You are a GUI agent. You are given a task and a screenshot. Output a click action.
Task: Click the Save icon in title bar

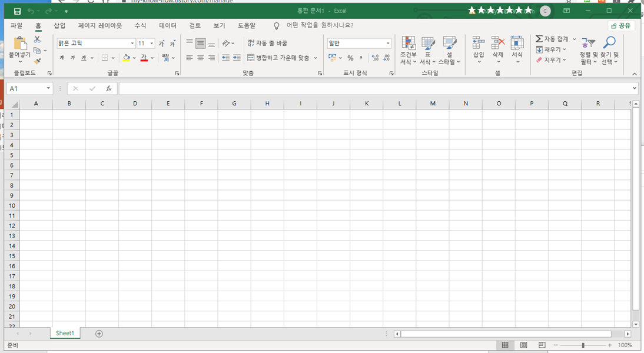(x=17, y=12)
